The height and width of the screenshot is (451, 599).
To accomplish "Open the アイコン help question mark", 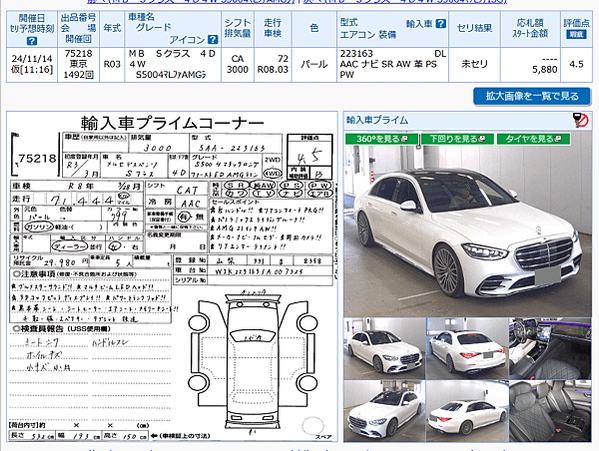I will 213,39.
